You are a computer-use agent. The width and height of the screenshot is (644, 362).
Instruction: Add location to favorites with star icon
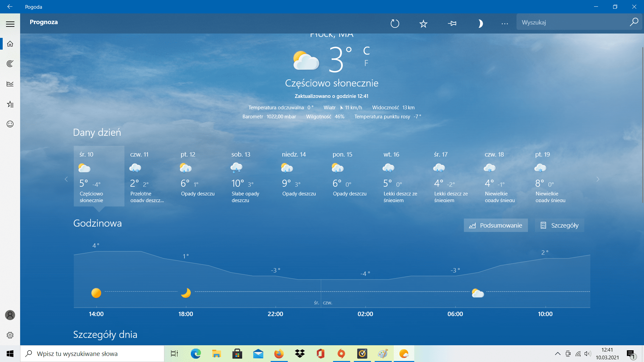(x=423, y=23)
